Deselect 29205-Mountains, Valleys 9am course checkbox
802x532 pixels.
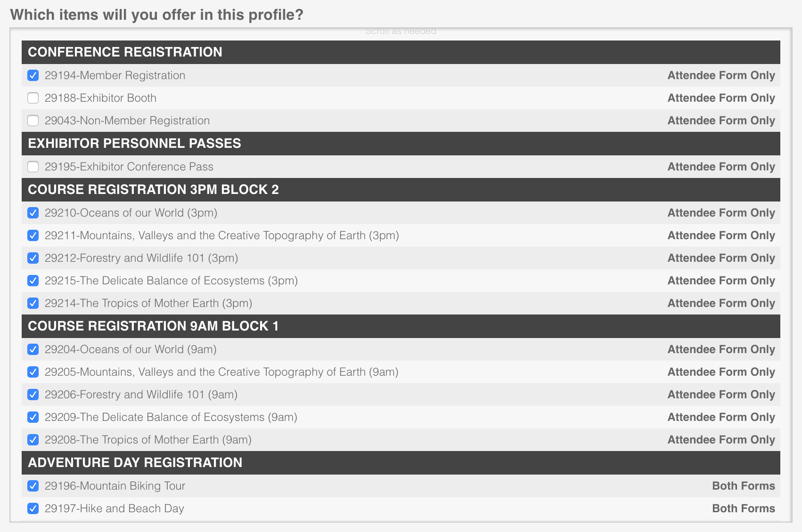(x=33, y=372)
